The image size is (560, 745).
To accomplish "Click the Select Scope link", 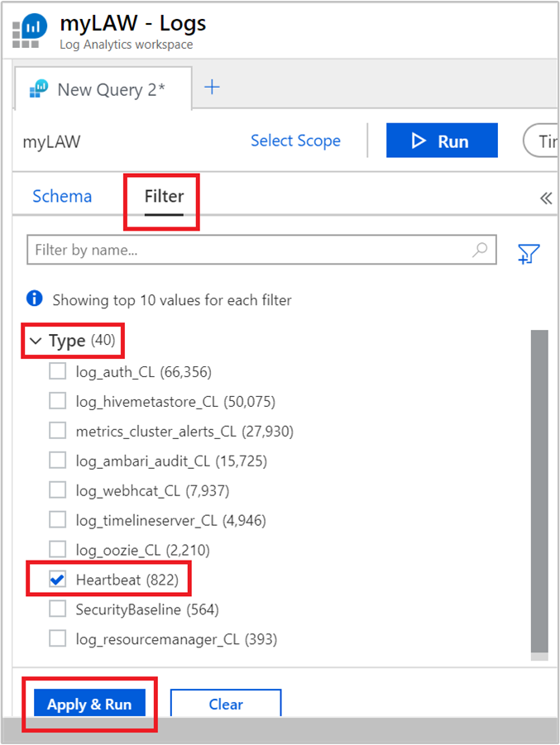I will click(x=295, y=140).
